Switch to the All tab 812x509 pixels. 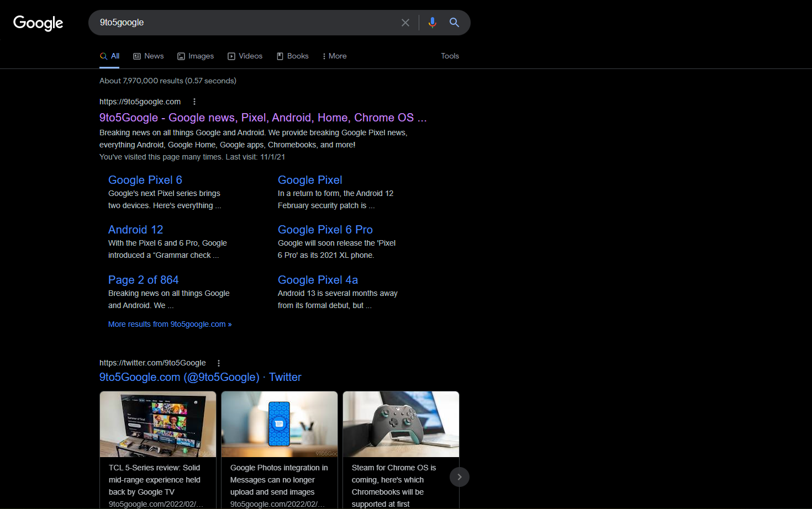[109, 56]
